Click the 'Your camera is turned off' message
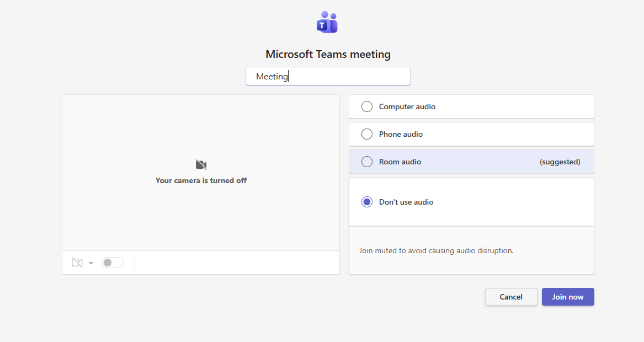 point(201,180)
